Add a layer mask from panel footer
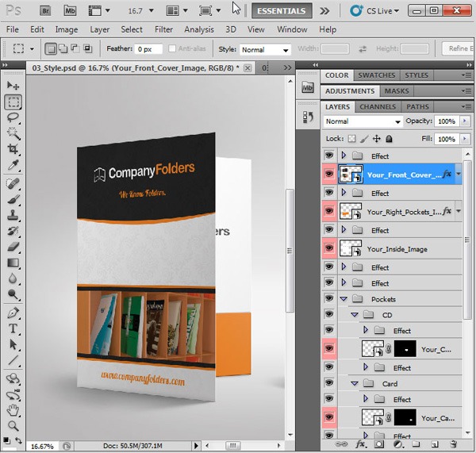 pyautogui.click(x=379, y=445)
